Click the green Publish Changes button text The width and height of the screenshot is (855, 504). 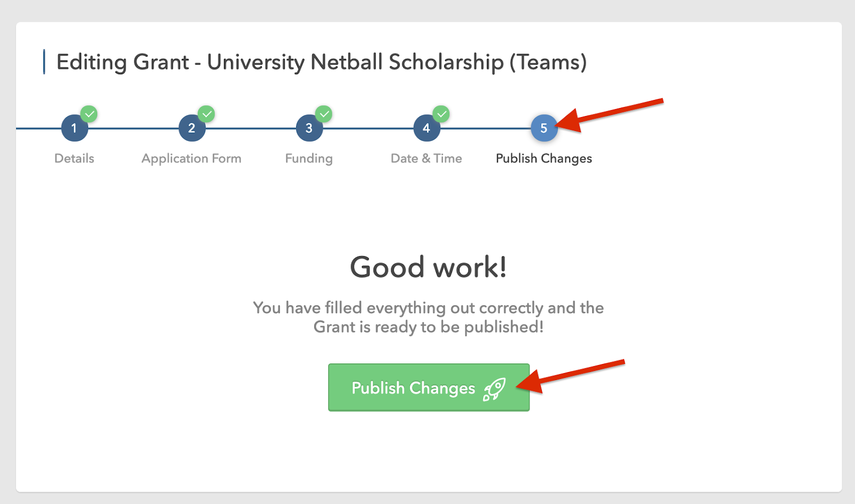[x=413, y=388]
